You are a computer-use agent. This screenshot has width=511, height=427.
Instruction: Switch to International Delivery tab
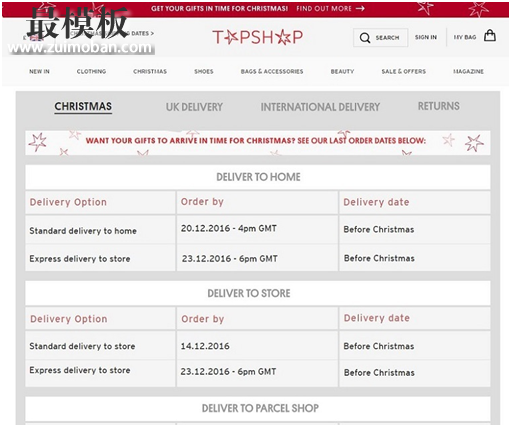[x=320, y=107]
